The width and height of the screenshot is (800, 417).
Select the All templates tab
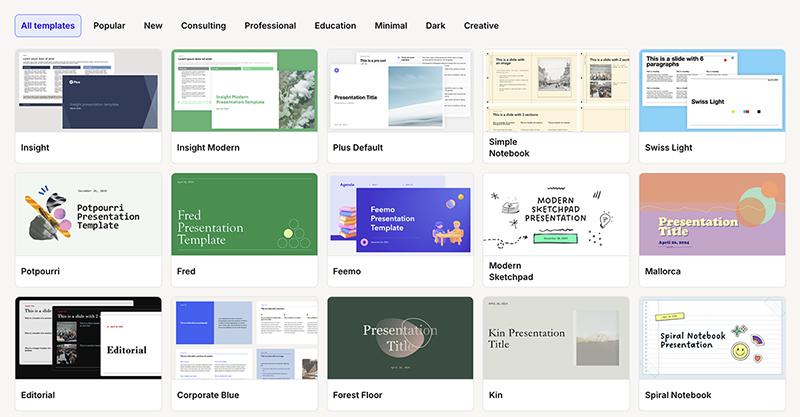(48, 26)
